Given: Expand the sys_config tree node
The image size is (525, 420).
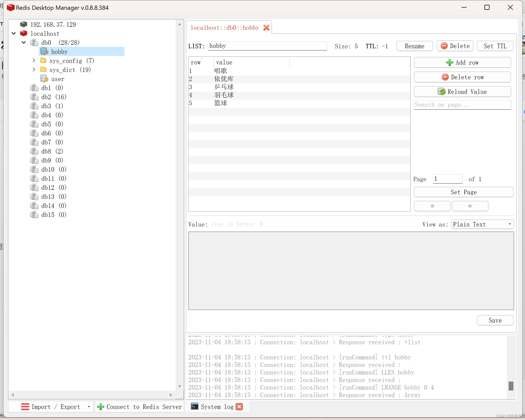Looking at the screenshot, I should (x=34, y=61).
